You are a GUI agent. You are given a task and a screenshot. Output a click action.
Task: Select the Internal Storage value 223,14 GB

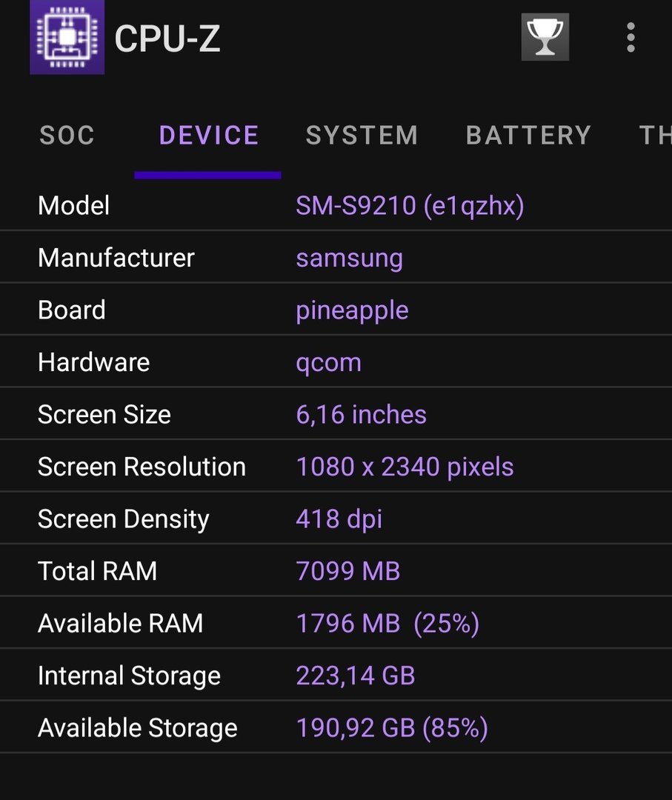pyautogui.click(x=355, y=676)
